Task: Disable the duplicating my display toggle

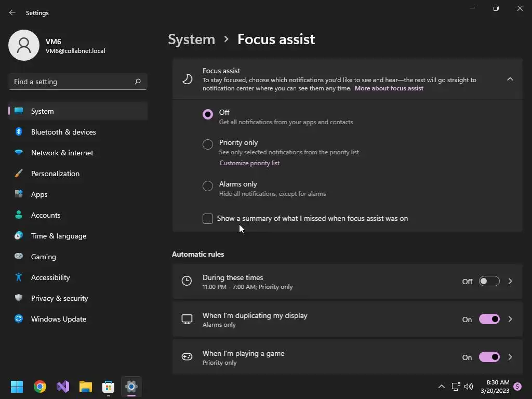Action: tap(489, 319)
